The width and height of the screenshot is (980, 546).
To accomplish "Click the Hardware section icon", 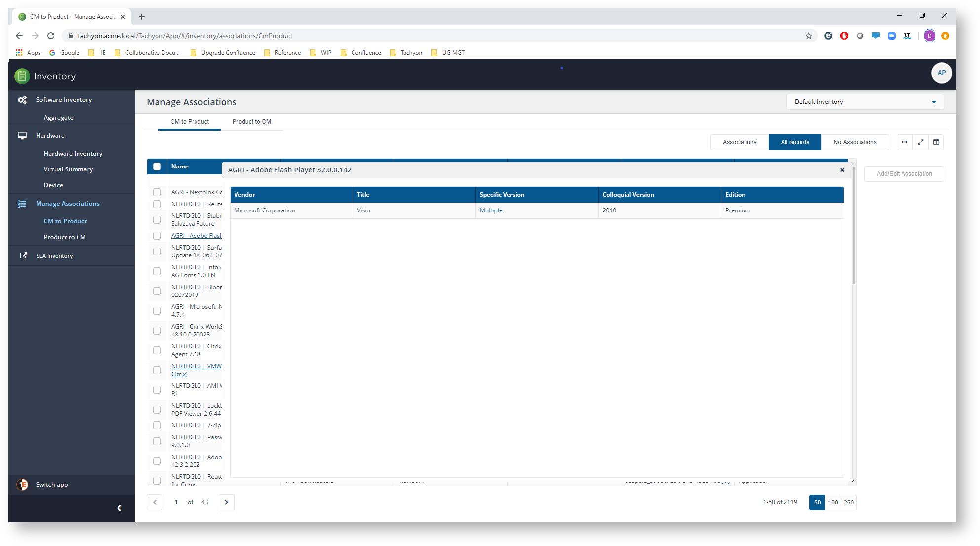I will coord(21,135).
